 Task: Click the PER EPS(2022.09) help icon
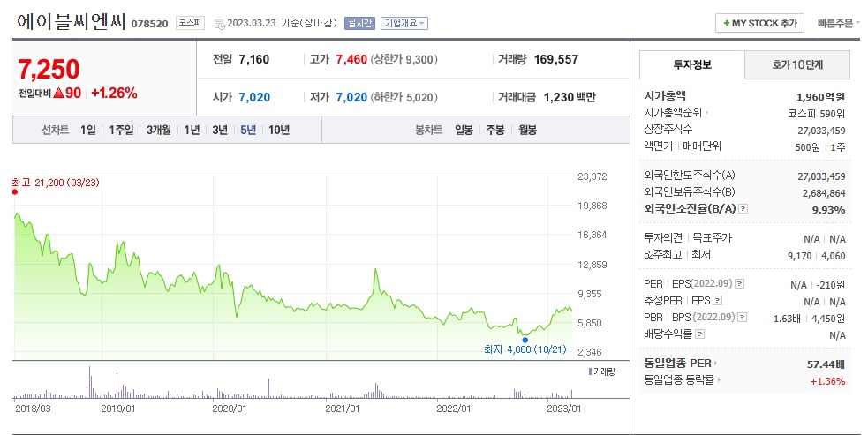(x=740, y=283)
